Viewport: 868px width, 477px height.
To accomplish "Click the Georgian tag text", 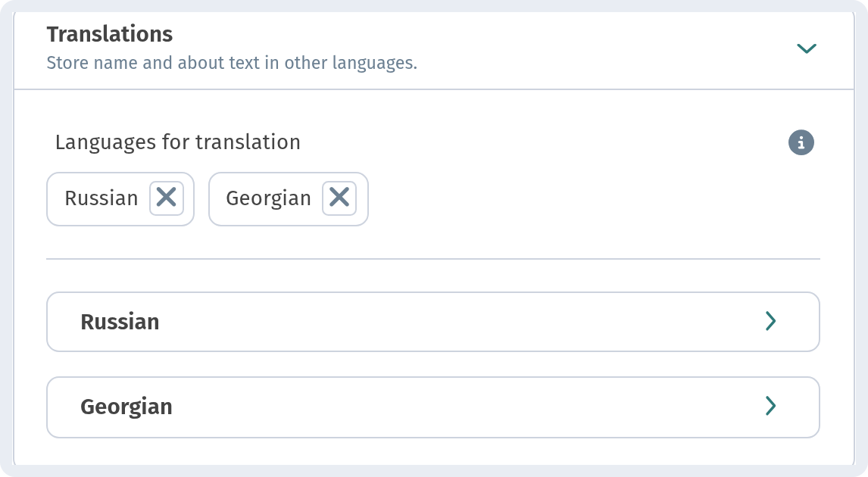I will [268, 198].
